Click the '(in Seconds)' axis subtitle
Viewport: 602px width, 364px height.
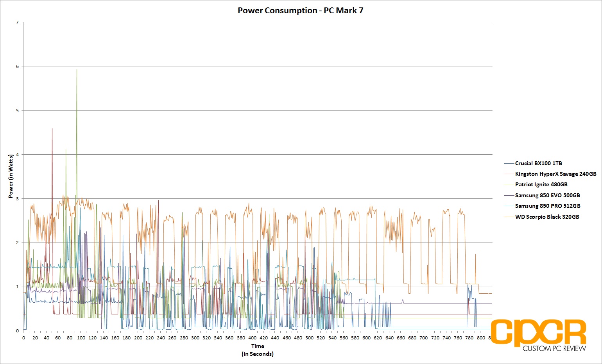258,354
